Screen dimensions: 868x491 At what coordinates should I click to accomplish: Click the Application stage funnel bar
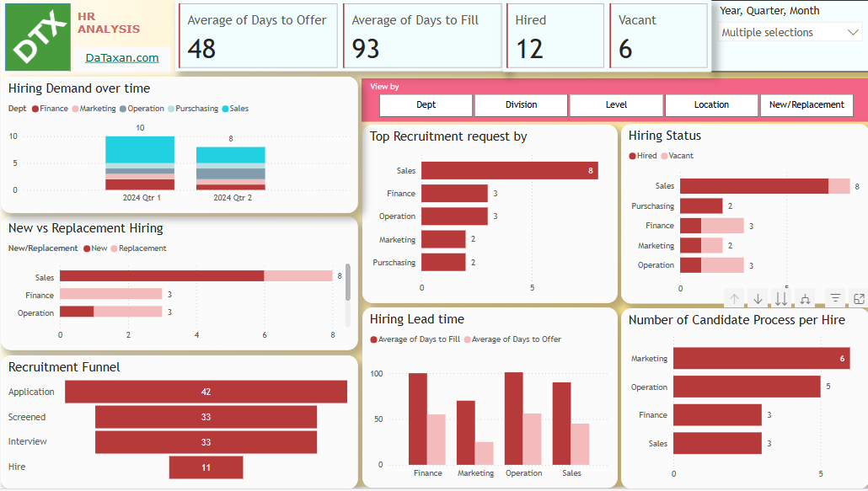point(206,392)
